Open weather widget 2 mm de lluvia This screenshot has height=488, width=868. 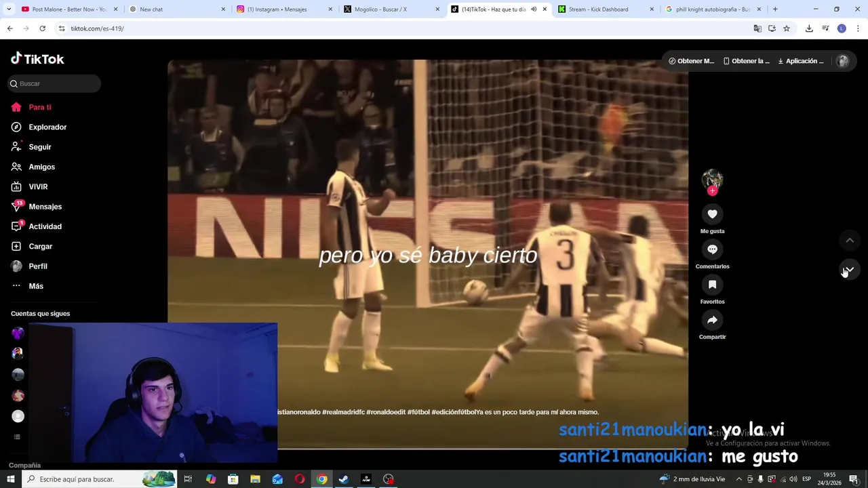(x=692, y=479)
